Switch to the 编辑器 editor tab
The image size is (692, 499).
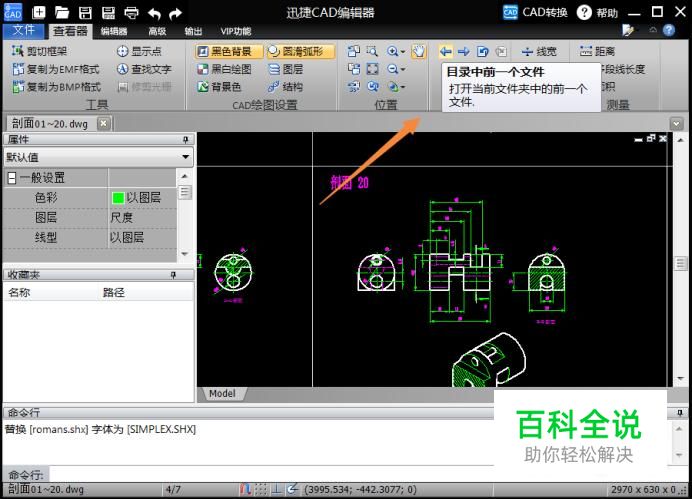pyautogui.click(x=114, y=31)
